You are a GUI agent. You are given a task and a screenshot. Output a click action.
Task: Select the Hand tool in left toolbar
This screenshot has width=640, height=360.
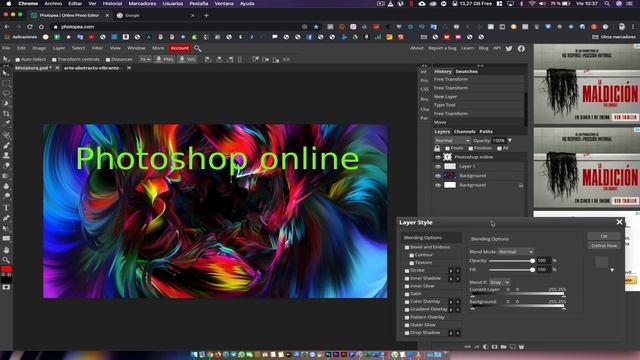pyautogui.click(x=6, y=250)
